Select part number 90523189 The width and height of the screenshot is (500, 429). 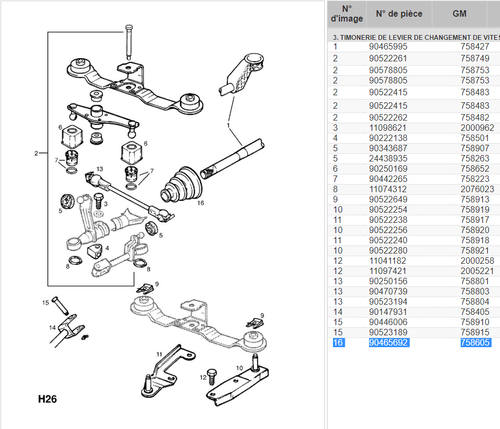388,332
